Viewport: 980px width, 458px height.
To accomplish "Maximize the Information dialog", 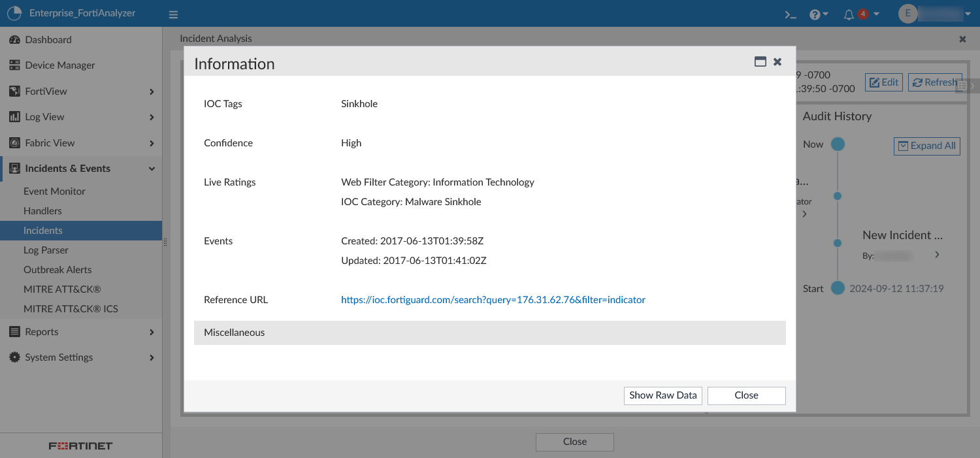I will (760, 61).
